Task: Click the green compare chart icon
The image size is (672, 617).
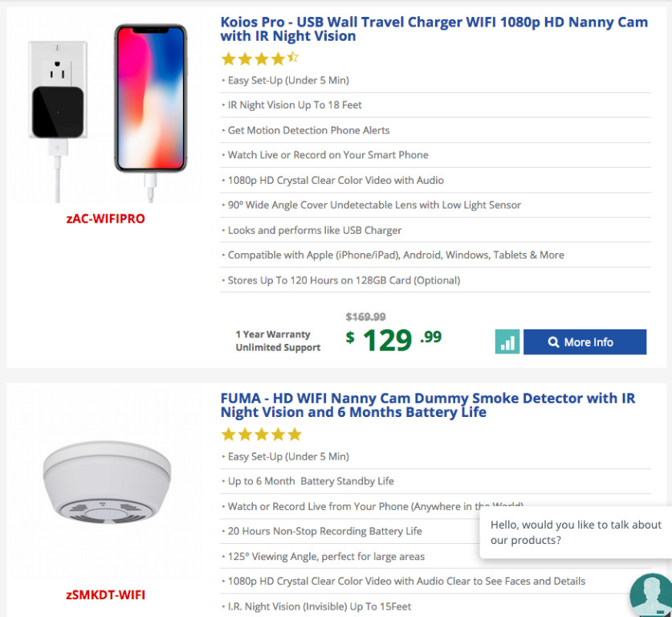Action: point(507,341)
